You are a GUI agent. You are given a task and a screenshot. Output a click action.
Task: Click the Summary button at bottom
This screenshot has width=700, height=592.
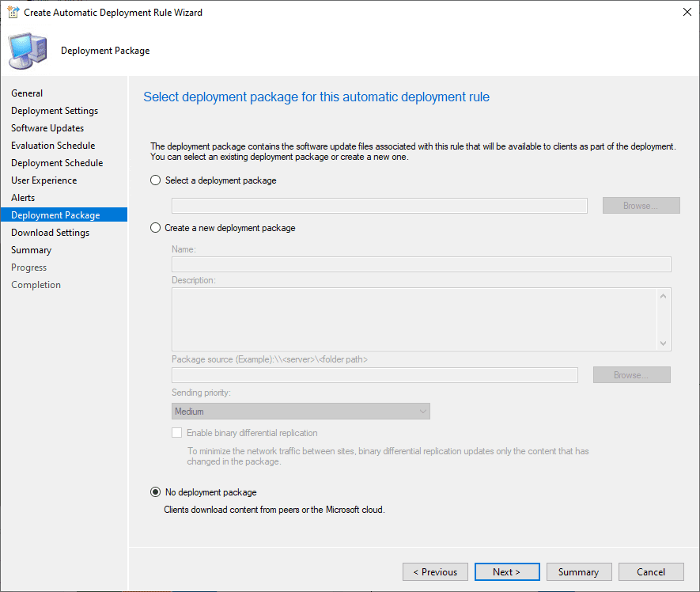578,572
